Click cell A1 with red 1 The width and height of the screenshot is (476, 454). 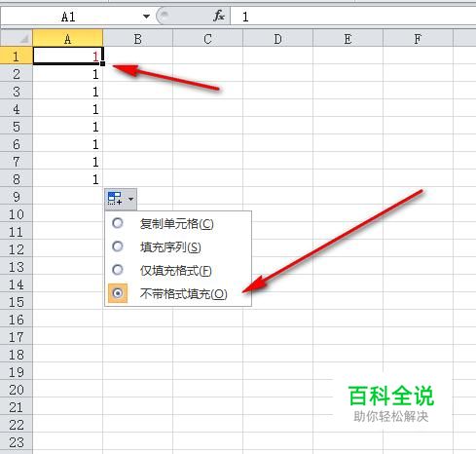click(x=68, y=56)
